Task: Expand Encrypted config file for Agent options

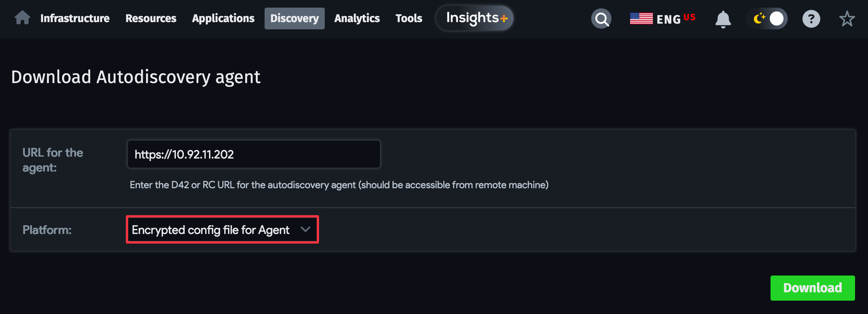Action: (222, 229)
